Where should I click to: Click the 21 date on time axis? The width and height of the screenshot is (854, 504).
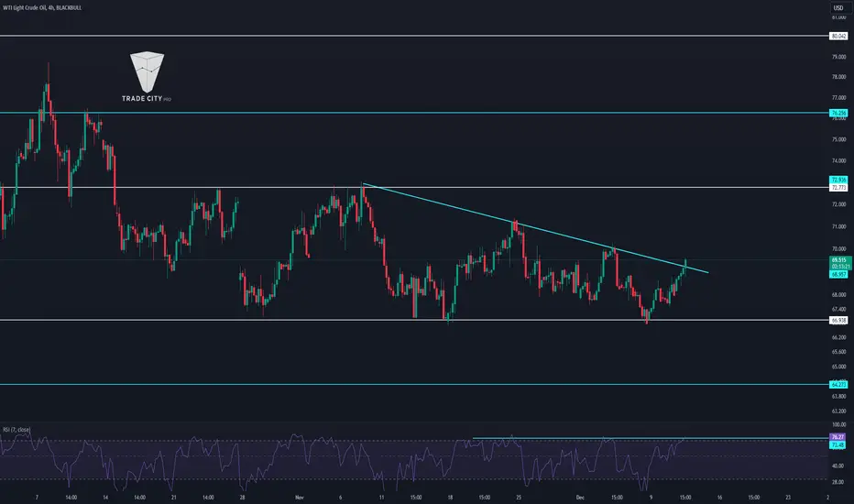pyautogui.click(x=174, y=498)
